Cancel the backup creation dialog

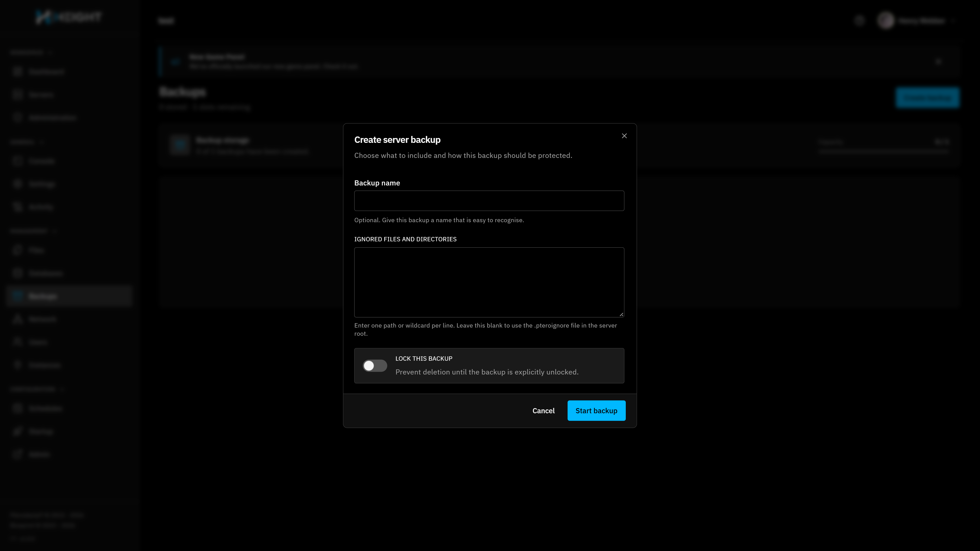543,411
